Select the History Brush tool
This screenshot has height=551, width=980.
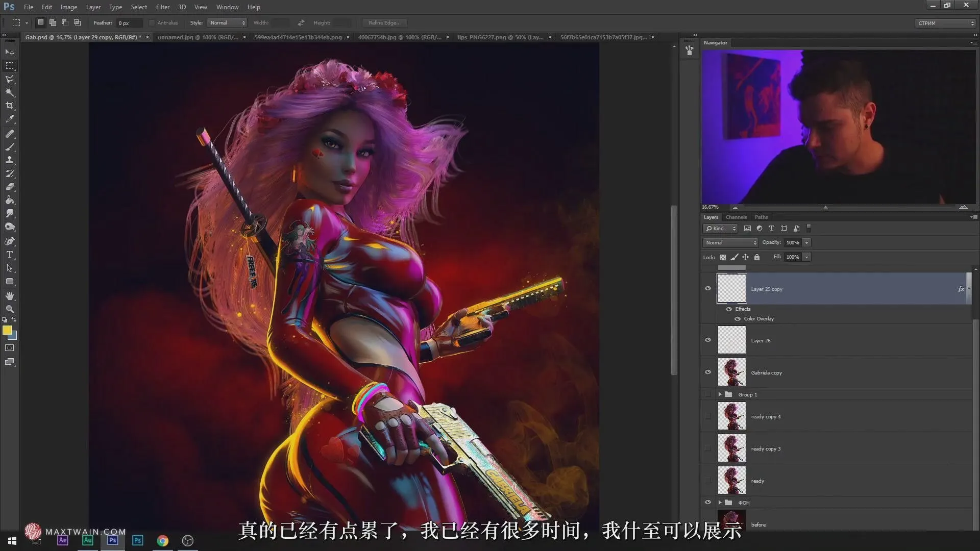pyautogui.click(x=10, y=173)
